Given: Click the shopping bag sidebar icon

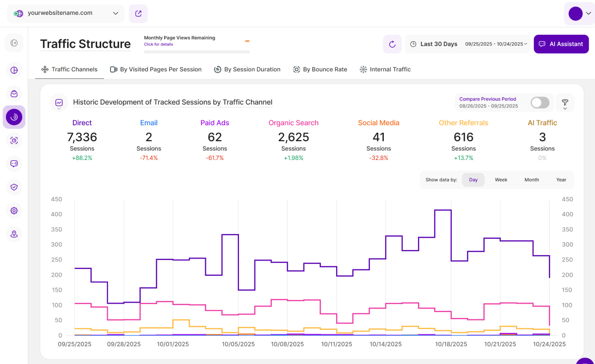Looking at the screenshot, I should pos(14,94).
